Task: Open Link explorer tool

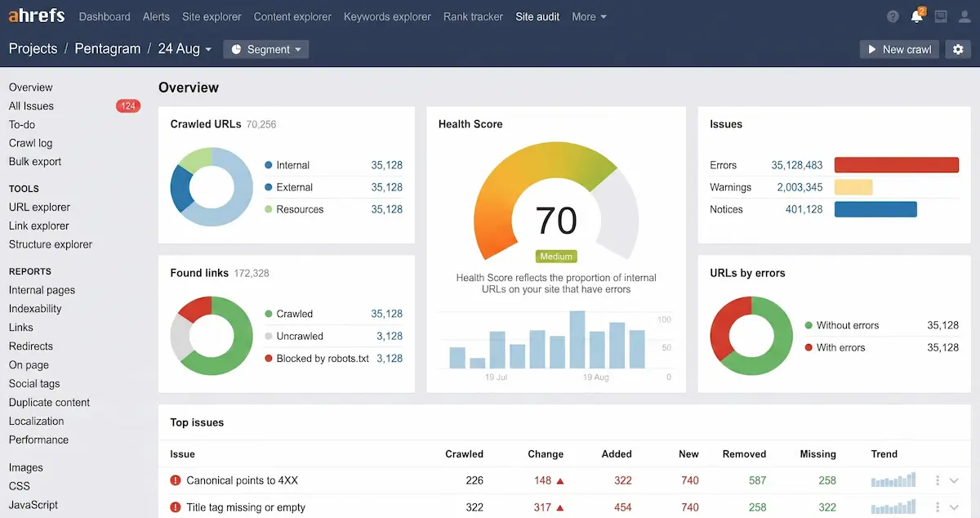Action: 38,226
